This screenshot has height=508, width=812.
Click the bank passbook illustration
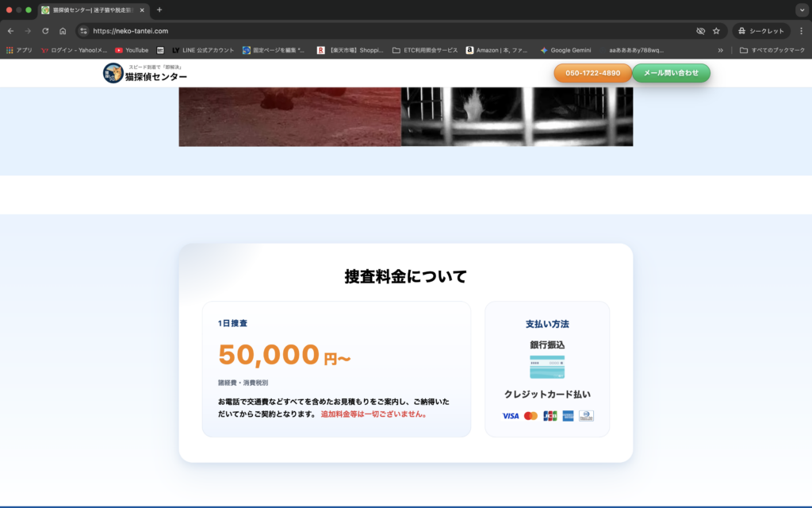[x=547, y=368]
